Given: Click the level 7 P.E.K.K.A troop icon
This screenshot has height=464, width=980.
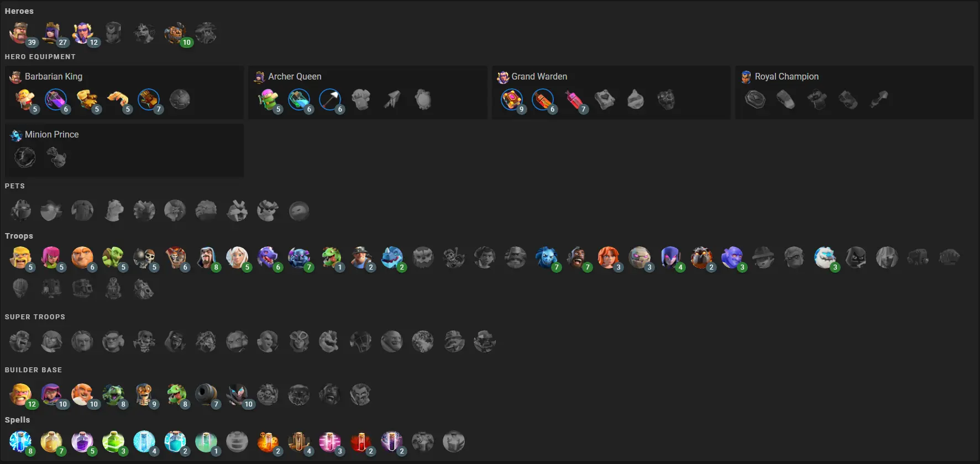Looking at the screenshot, I should pyautogui.click(x=299, y=257).
